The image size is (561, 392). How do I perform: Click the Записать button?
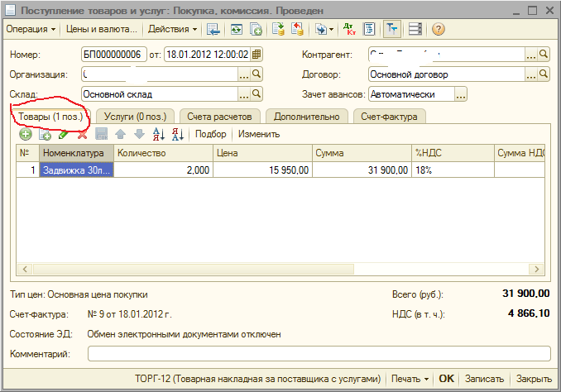coord(484,379)
